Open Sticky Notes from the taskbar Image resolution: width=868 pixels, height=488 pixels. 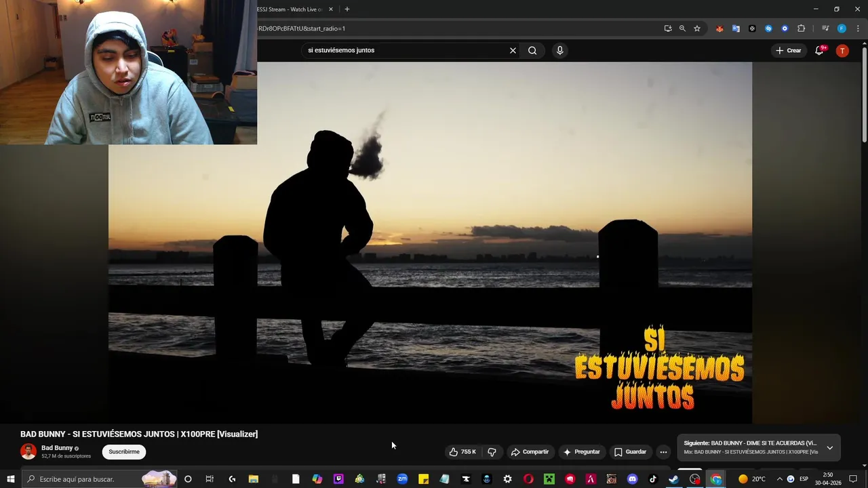[423, 479]
